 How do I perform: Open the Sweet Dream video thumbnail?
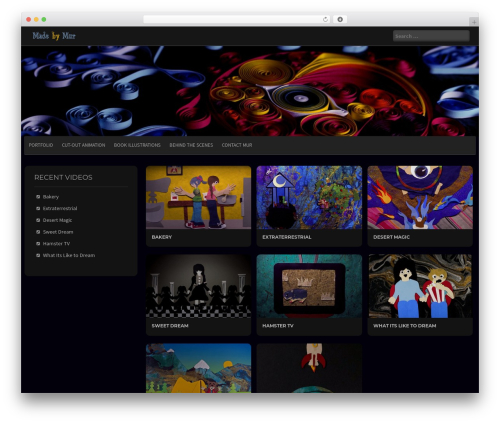coord(198,286)
